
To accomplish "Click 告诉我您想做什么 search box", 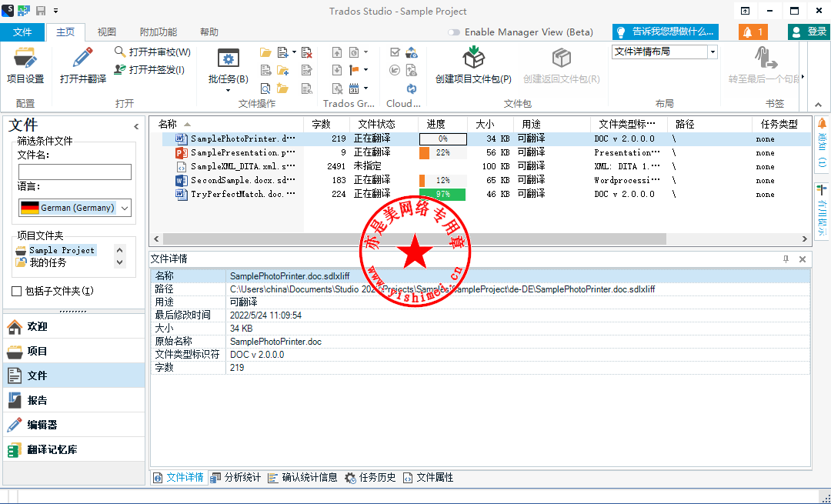I will point(666,32).
